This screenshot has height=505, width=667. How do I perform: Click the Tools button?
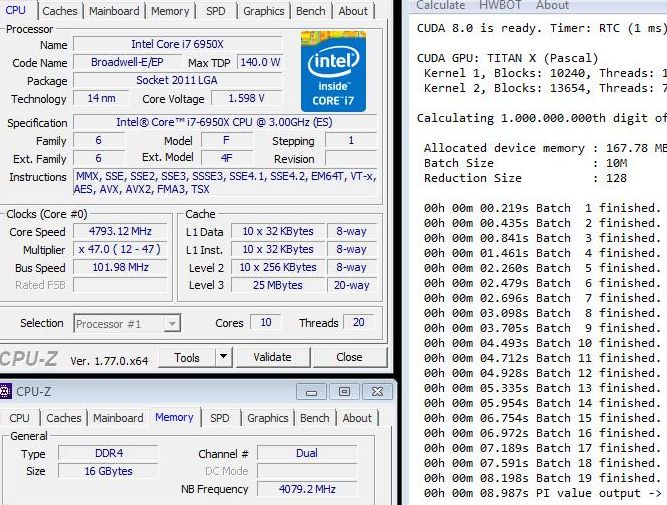(x=187, y=357)
